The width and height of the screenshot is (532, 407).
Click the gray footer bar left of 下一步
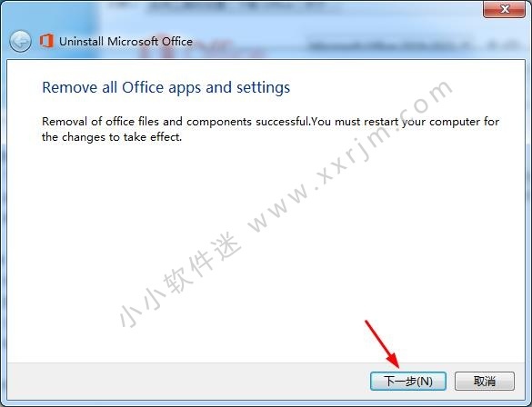tap(186, 382)
